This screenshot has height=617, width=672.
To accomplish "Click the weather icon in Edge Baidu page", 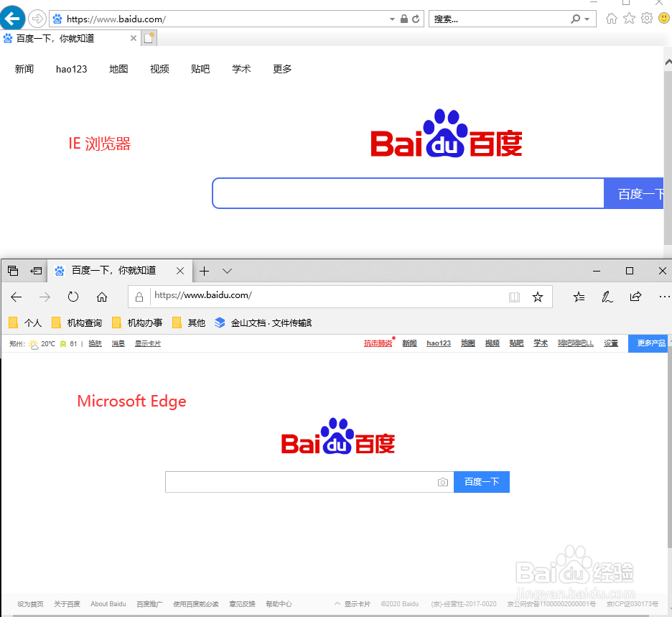I will coord(34,344).
